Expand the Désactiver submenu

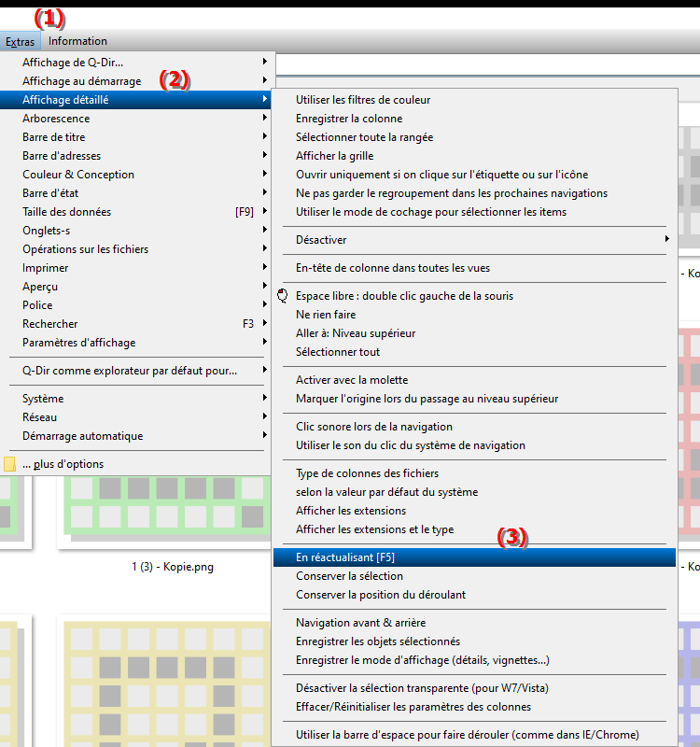(474, 240)
